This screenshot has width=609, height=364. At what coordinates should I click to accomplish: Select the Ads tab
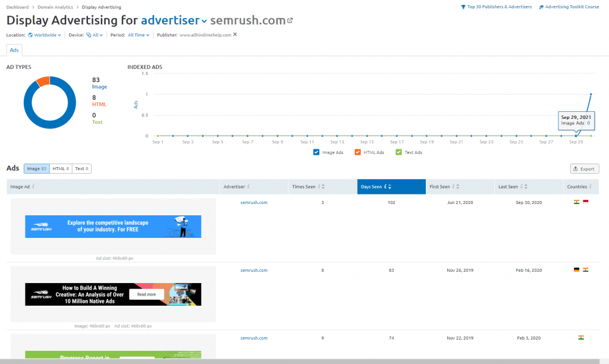click(x=14, y=50)
